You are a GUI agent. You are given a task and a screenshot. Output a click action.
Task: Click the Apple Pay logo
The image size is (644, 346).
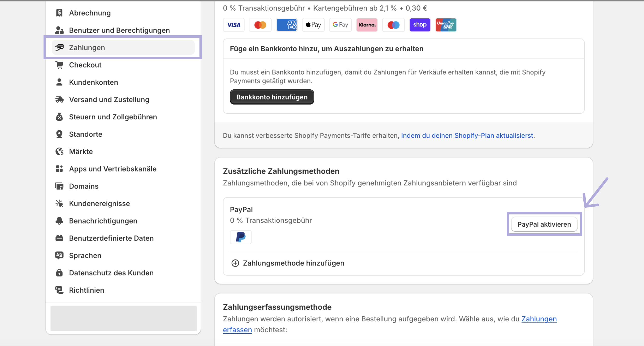pos(313,25)
